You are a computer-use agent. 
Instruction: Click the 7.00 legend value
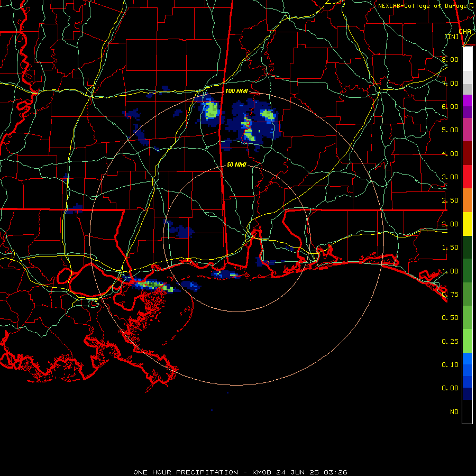pyautogui.click(x=450, y=83)
